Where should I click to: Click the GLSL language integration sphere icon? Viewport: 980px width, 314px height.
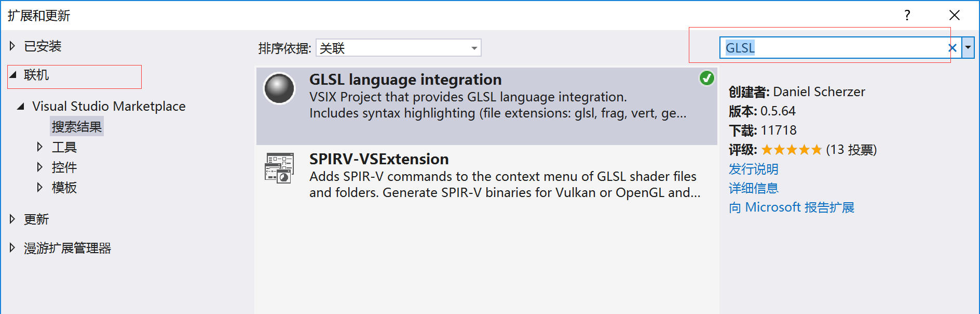click(279, 88)
